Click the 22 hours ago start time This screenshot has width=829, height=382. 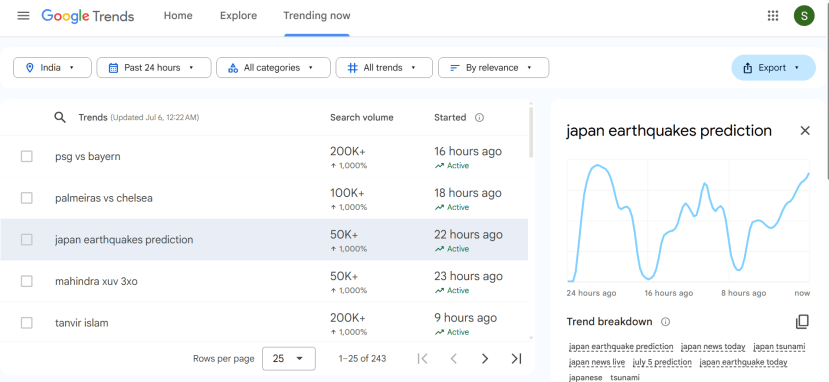468,235
